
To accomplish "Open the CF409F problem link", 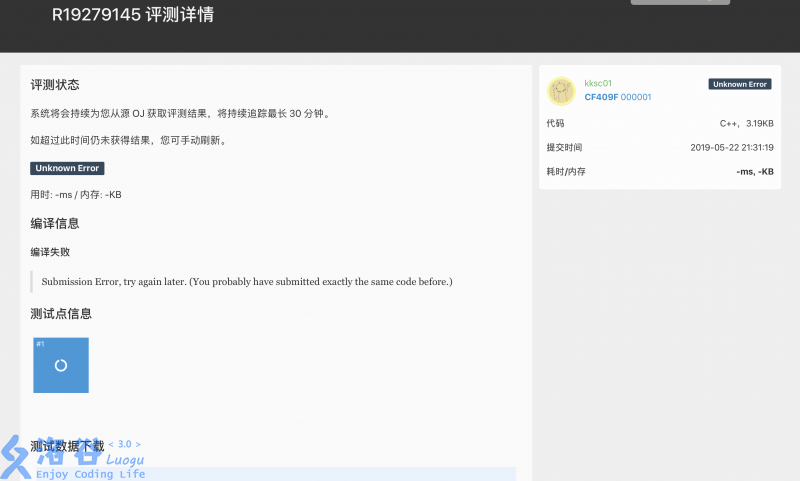I will (601, 97).
